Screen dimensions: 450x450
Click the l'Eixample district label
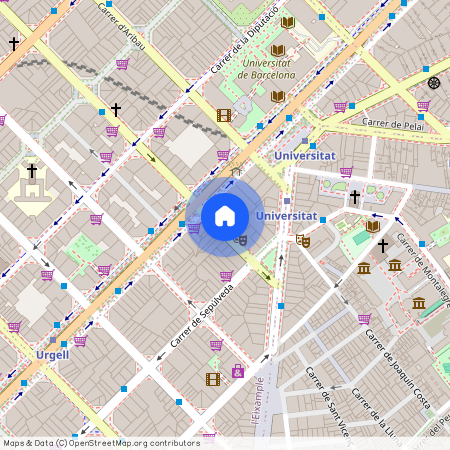click(x=258, y=401)
